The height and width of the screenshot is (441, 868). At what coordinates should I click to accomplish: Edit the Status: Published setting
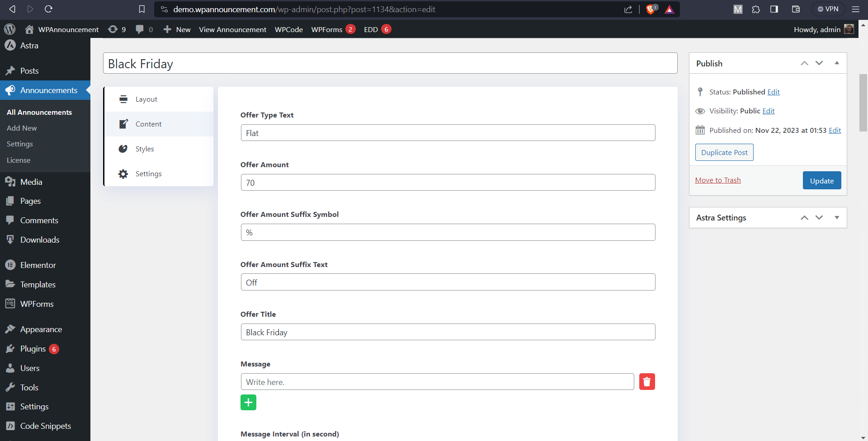coord(774,92)
